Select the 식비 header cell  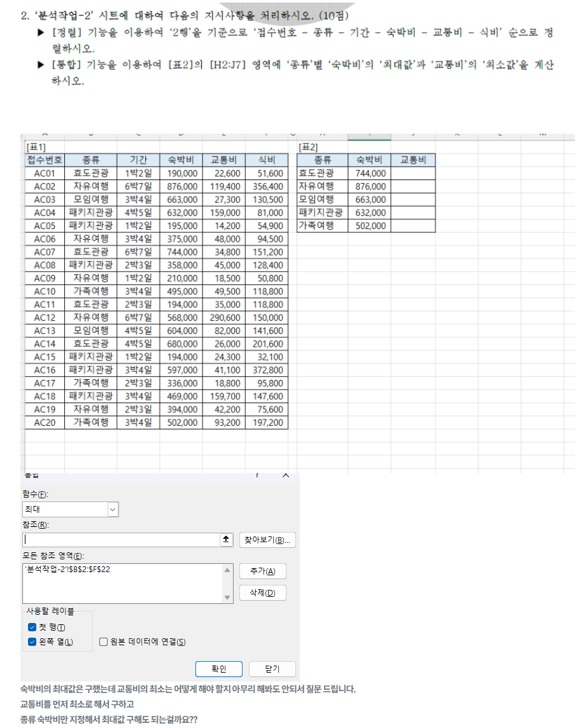(x=267, y=160)
